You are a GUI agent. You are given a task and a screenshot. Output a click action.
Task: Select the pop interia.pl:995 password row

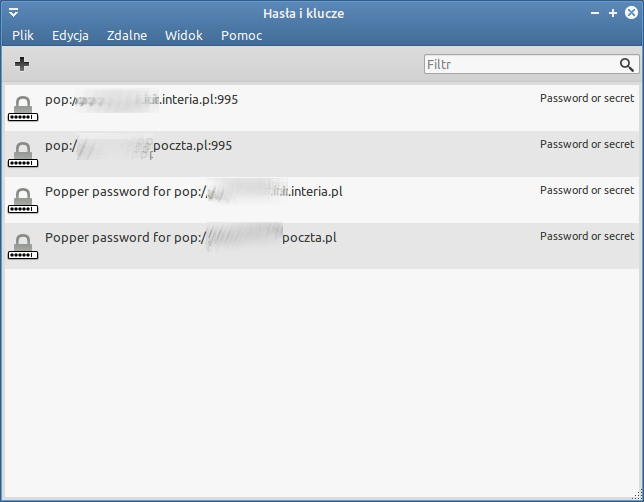300,108
